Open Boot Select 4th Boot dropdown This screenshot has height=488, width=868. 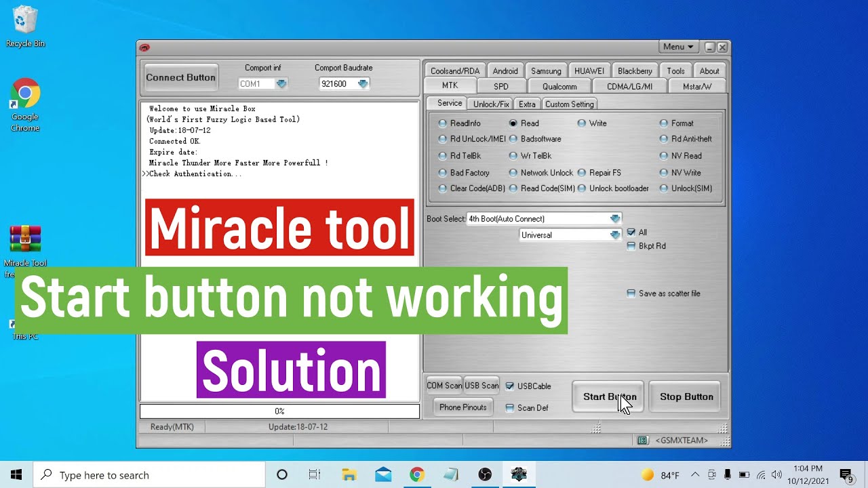click(615, 219)
